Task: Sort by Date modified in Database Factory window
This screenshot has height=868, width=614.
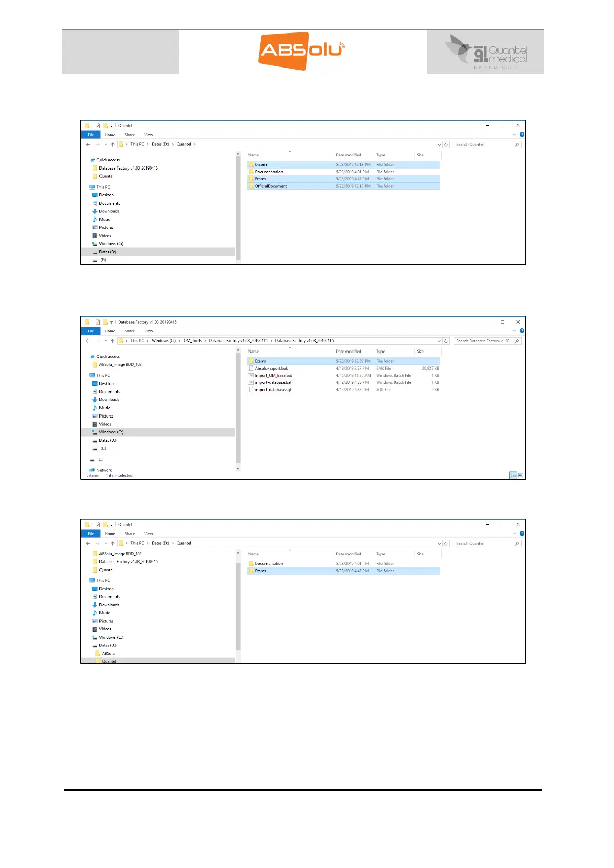Action: [349, 352]
